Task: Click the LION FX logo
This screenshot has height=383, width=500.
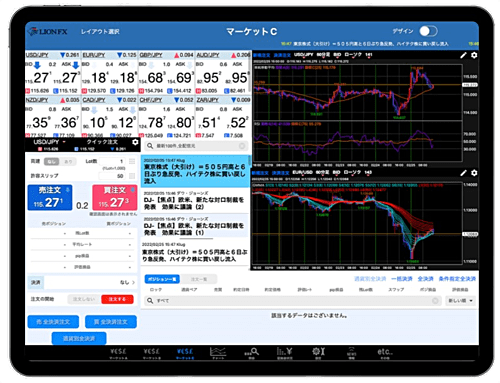Action: pyautogui.click(x=48, y=32)
